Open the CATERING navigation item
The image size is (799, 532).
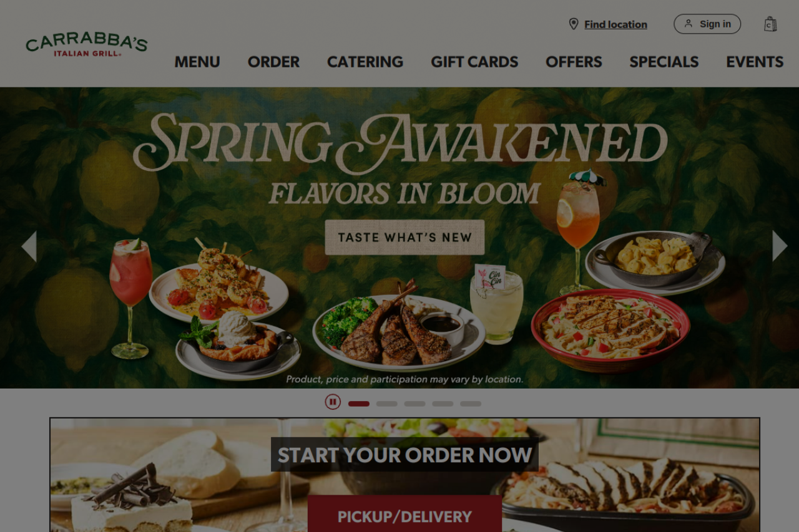(365, 62)
